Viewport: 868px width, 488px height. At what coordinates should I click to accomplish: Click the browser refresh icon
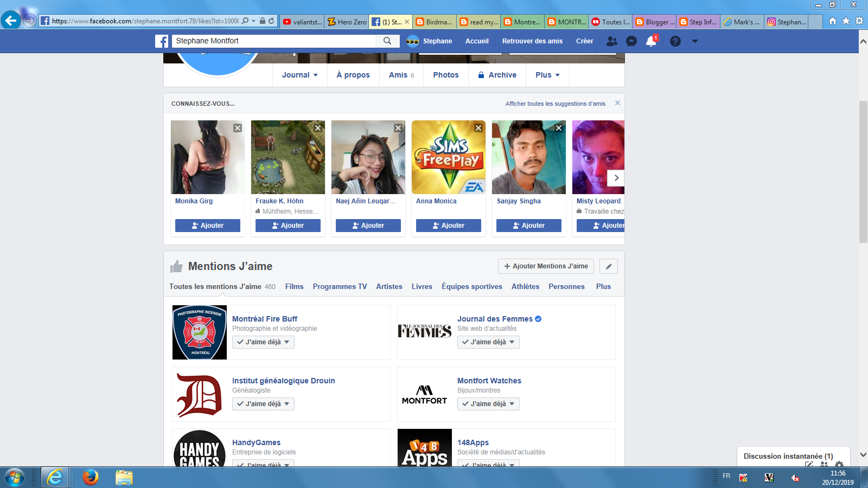pos(271,21)
